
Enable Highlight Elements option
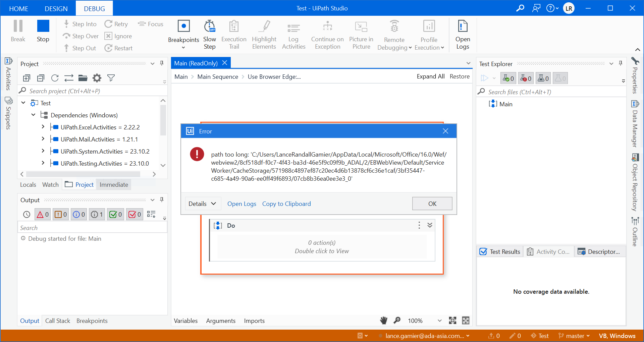(264, 35)
